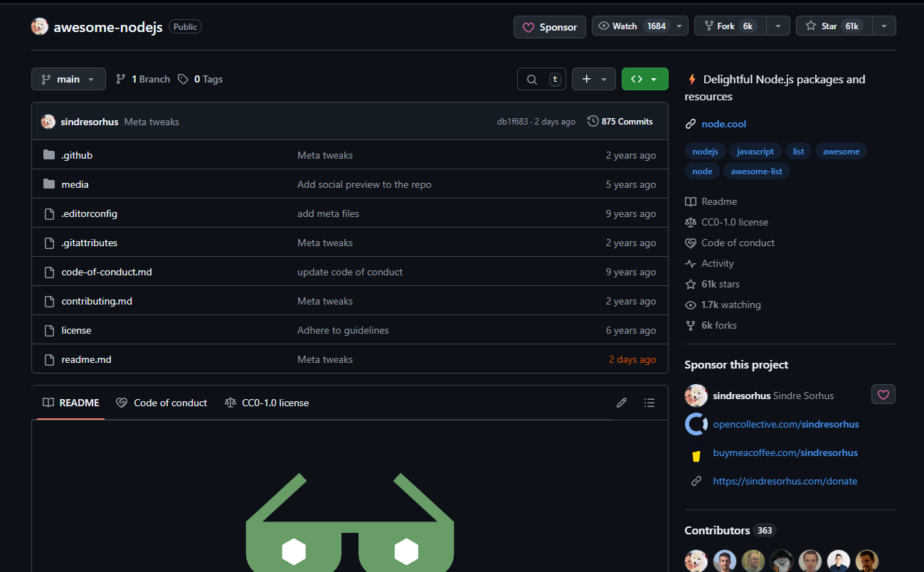View the 1.7k watching link
The width and height of the screenshot is (924, 572).
click(x=723, y=304)
